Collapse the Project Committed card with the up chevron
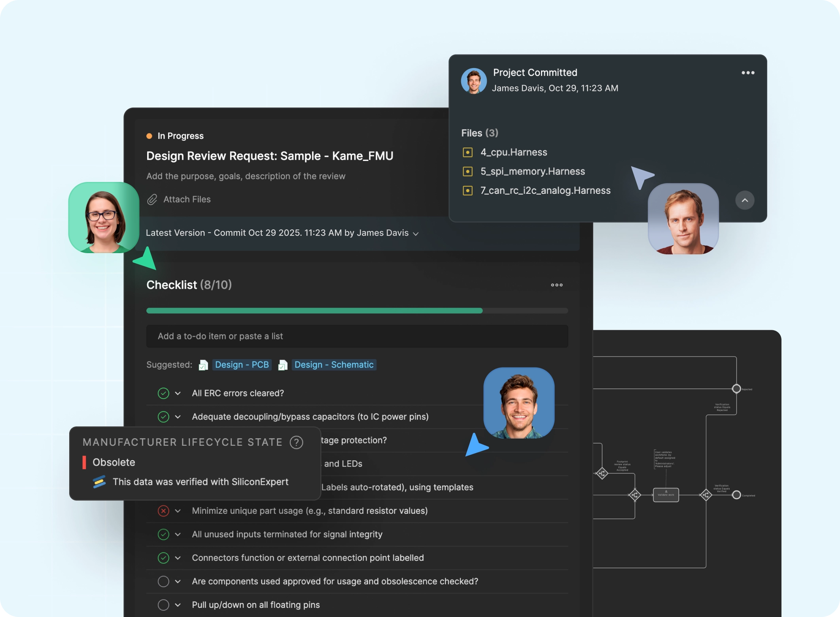Viewport: 840px width, 617px height. [745, 200]
